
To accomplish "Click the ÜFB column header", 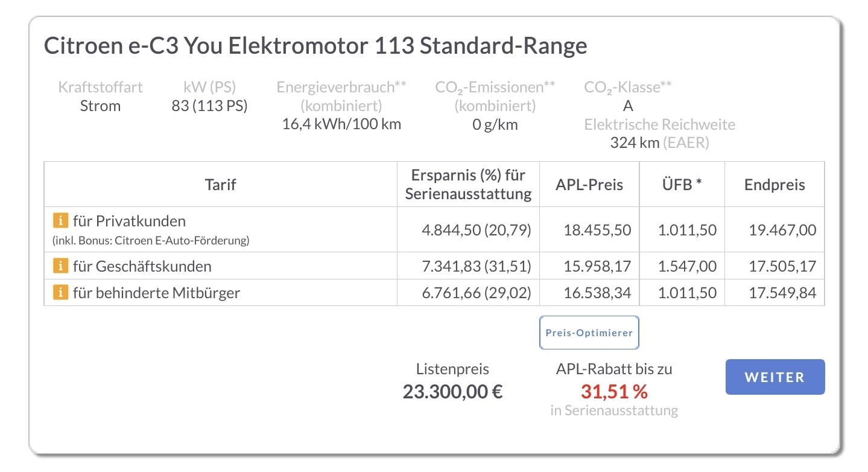I will [x=682, y=185].
